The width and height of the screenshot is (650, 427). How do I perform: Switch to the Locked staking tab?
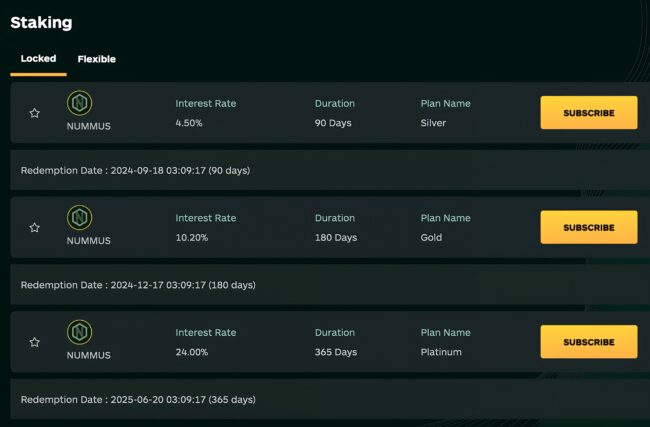point(38,59)
